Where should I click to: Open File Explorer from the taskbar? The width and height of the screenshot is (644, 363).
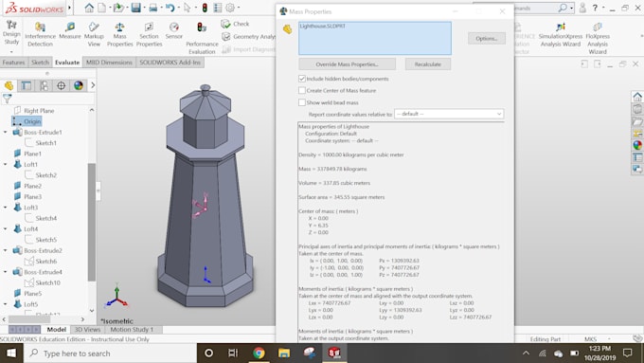284,354
